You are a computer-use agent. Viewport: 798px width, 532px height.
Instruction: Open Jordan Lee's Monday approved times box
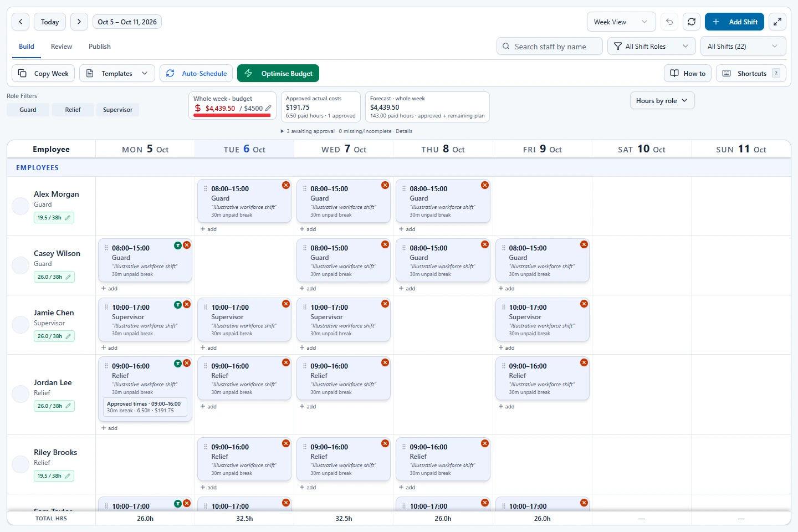(x=145, y=407)
